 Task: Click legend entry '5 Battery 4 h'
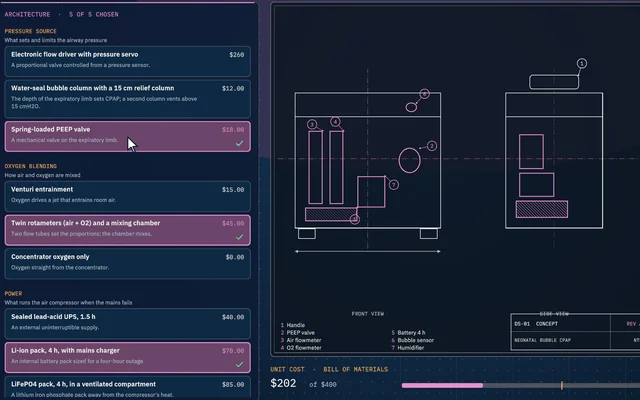(x=408, y=333)
